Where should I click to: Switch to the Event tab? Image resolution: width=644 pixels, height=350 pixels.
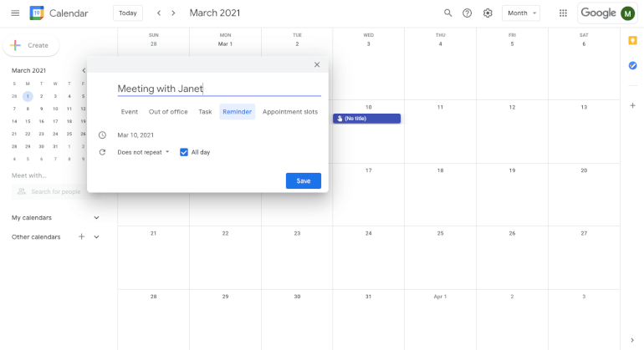point(130,112)
